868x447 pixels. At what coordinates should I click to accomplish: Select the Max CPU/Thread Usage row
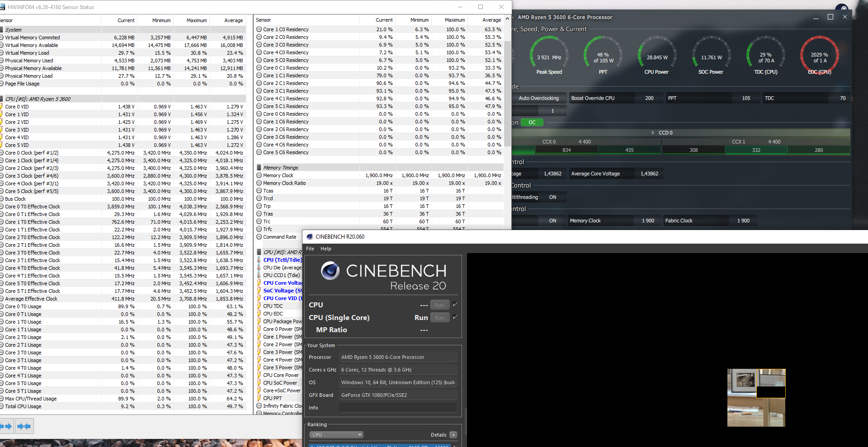click(x=123, y=399)
